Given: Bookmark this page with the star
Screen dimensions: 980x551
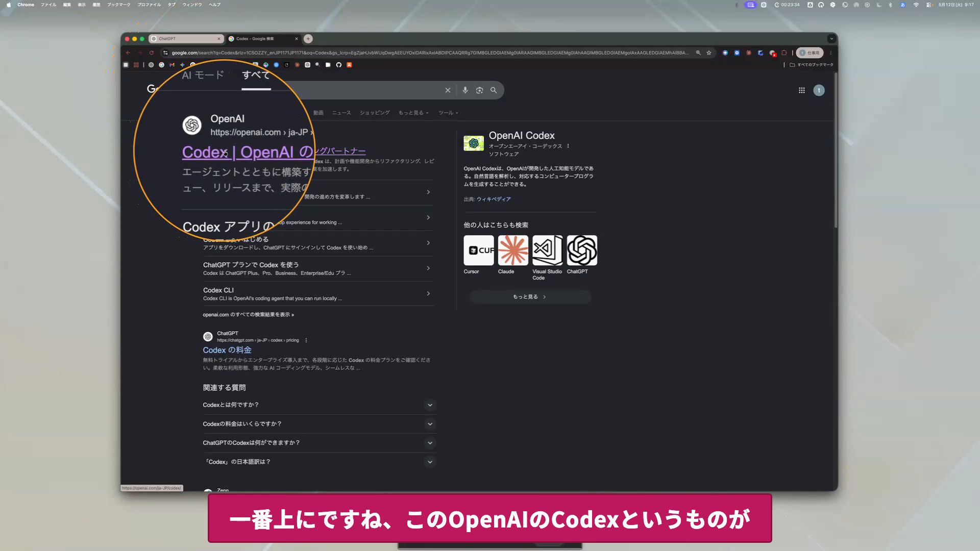Looking at the screenshot, I should pyautogui.click(x=709, y=53).
